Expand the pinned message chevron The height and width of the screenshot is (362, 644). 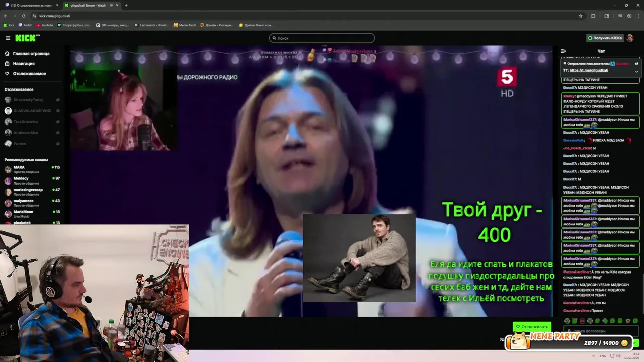[x=636, y=71]
